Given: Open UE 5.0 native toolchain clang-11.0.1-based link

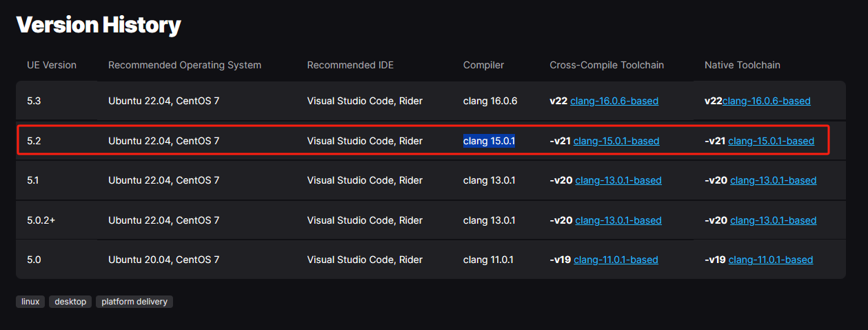Looking at the screenshot, I should coord(771,260).
